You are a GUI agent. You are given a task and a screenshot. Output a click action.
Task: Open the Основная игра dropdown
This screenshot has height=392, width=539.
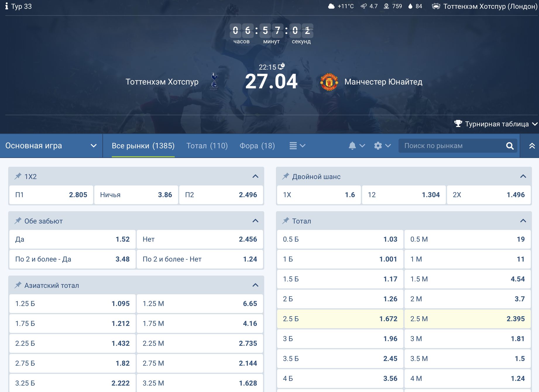(51, 146)
